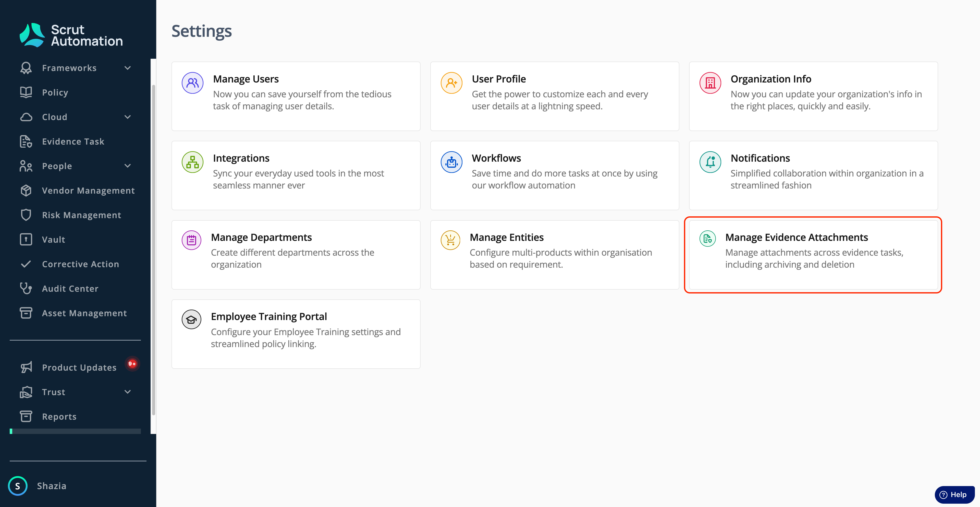Click the Manage Departments calendar icon
Viewport: 980px width, 507px height.
[191, 240]
